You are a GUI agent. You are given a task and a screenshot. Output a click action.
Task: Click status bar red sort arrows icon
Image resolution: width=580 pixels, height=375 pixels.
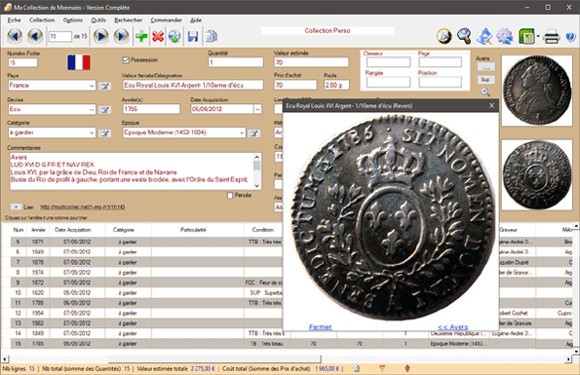pyautogui.click(x=407, y=368)
